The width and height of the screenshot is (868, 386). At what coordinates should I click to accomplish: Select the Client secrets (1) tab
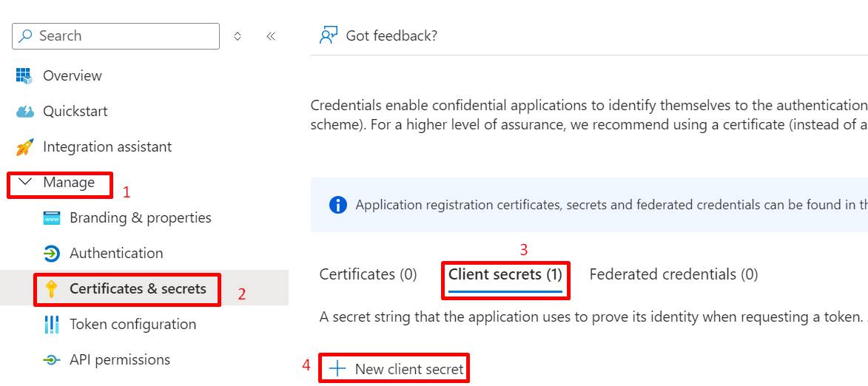point(505,274)
